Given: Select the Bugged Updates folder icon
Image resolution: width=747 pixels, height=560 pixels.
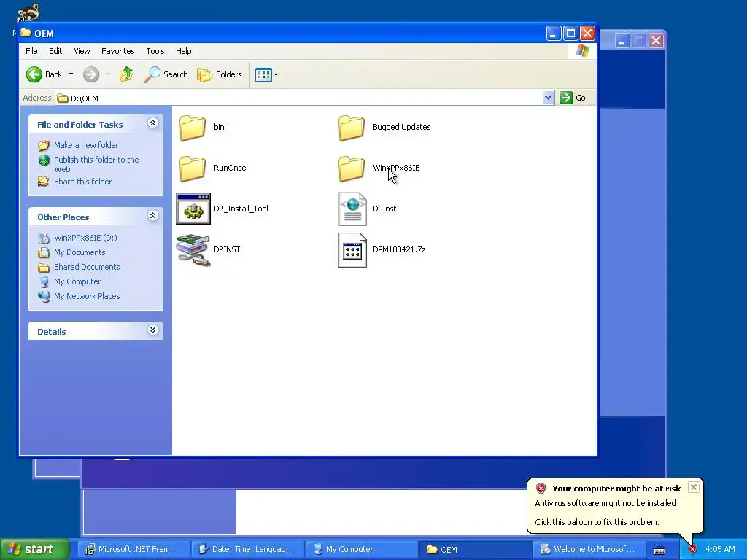Looking at the screenshot, I should click(352, 127).
